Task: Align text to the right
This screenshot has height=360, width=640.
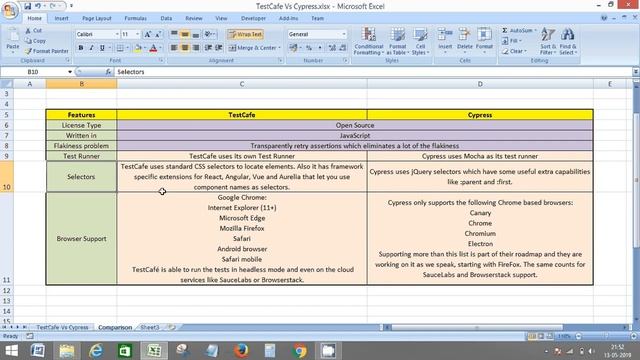Action: [196, 48]
